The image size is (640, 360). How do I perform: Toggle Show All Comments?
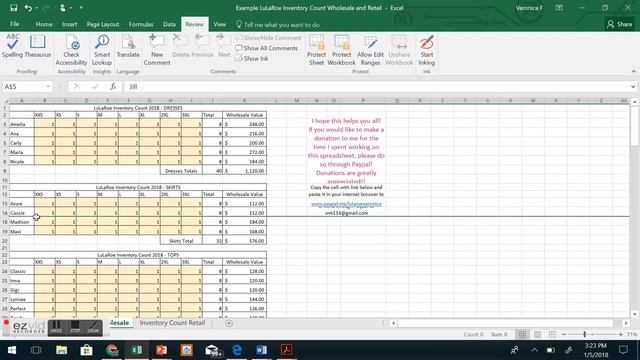click(x=267, y=48)
